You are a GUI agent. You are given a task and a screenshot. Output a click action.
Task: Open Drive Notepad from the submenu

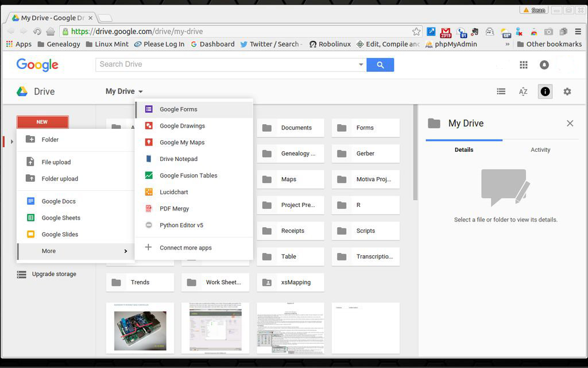tap(194, 159)
